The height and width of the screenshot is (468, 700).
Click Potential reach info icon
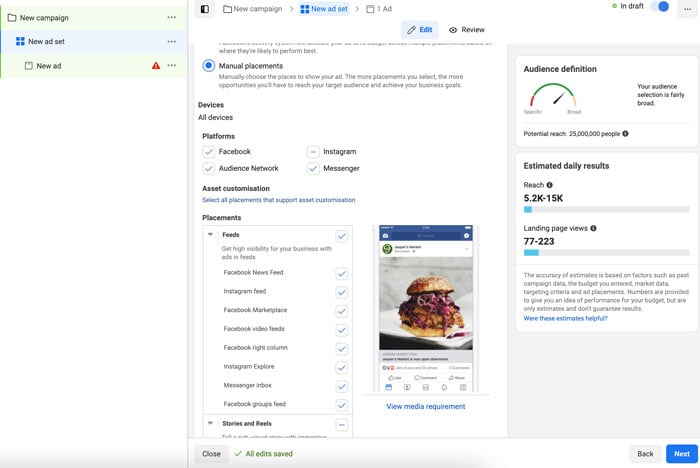tap(625, 134)
